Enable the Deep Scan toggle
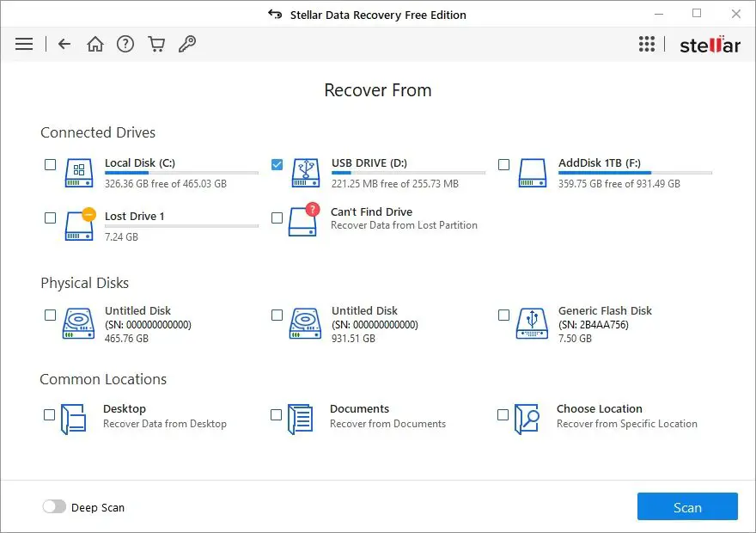The height and width of the screenshot is (533, 756). pos(54,506)
